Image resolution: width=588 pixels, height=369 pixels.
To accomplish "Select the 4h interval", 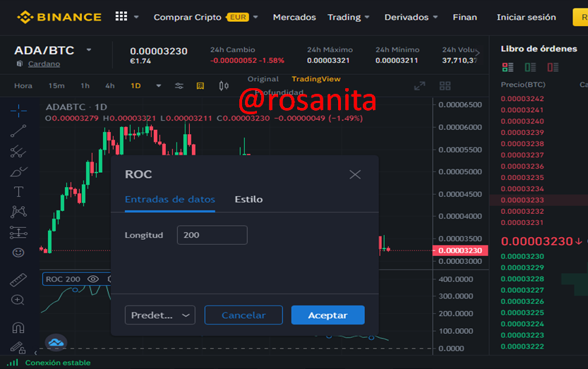I will tap(110, 86).
